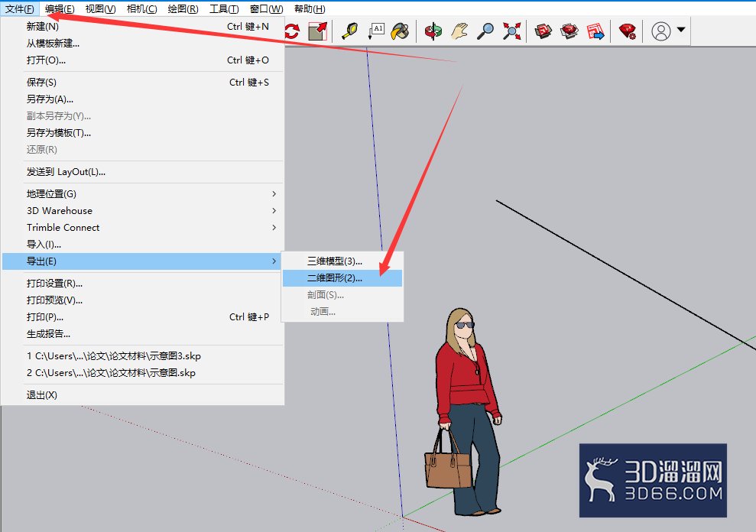The height and width of the screenshot is (532, 756).
Task: Choose 打开(O)... menu entry
Action: tap(143, 60)
